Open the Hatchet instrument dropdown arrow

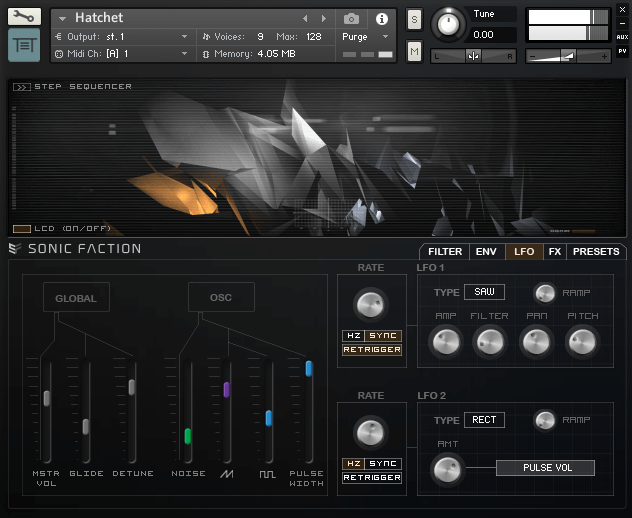(x=62, y=19)
